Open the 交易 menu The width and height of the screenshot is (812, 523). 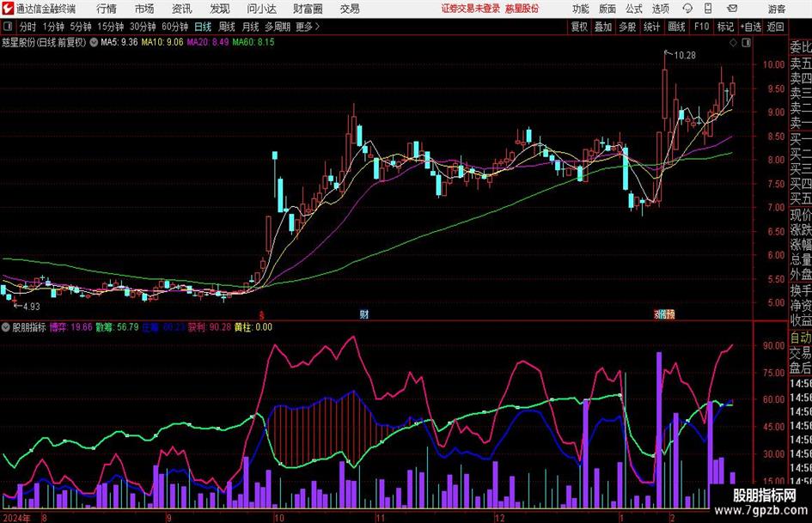(x=350, y=9)
